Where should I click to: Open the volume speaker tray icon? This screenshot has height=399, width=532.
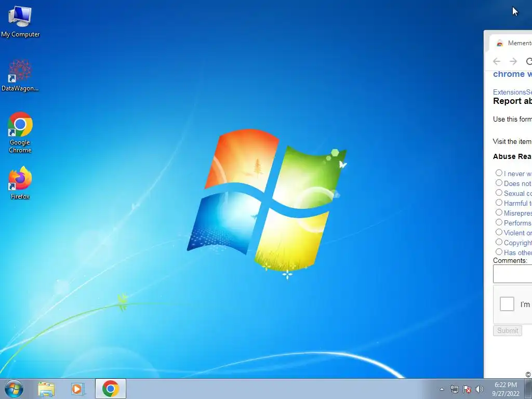[x=480, y=389]
